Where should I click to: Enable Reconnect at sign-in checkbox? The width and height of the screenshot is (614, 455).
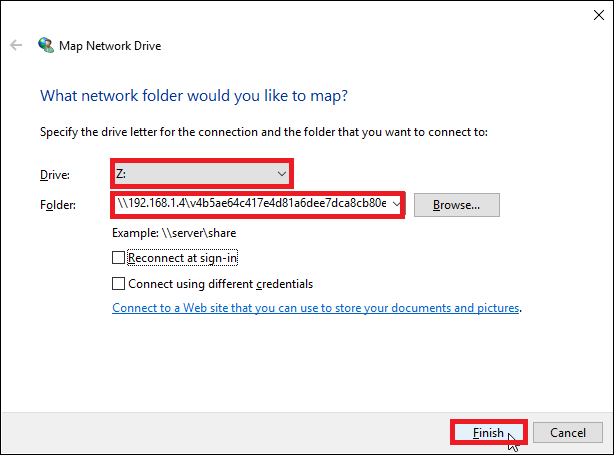pos(120,258)
